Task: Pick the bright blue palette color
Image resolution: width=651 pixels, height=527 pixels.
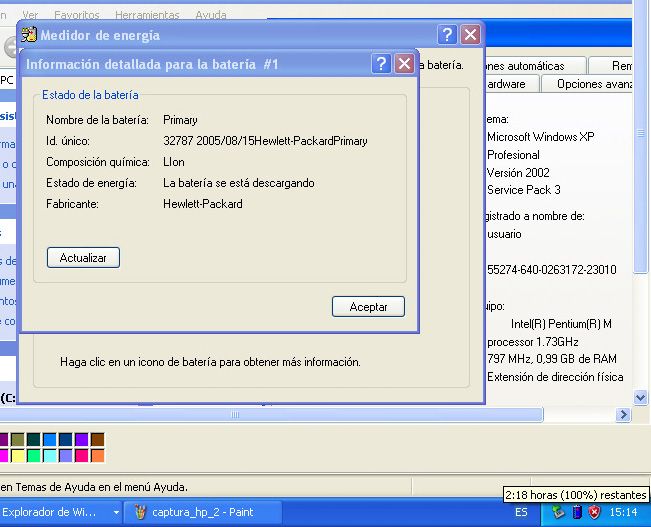Action: click(x=50, y=439)
